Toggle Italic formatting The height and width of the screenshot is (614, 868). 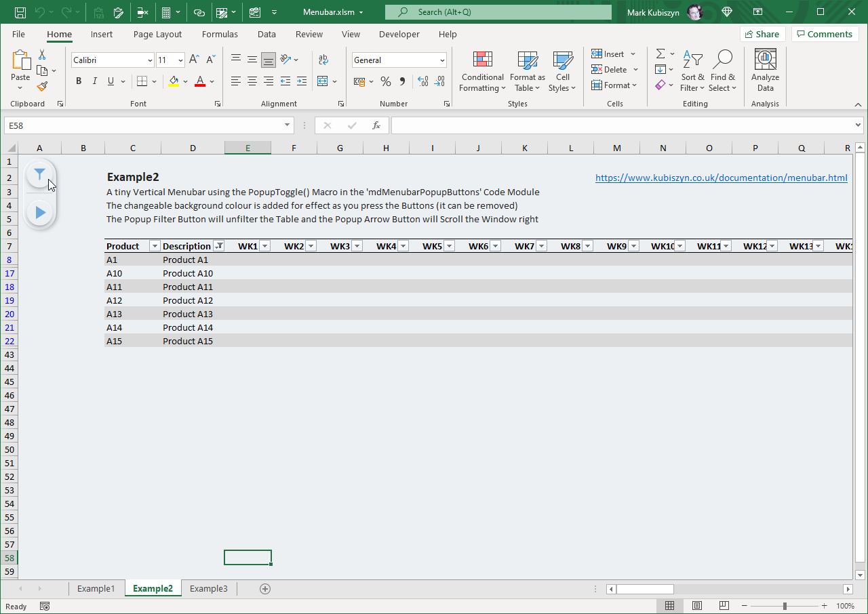94,81
